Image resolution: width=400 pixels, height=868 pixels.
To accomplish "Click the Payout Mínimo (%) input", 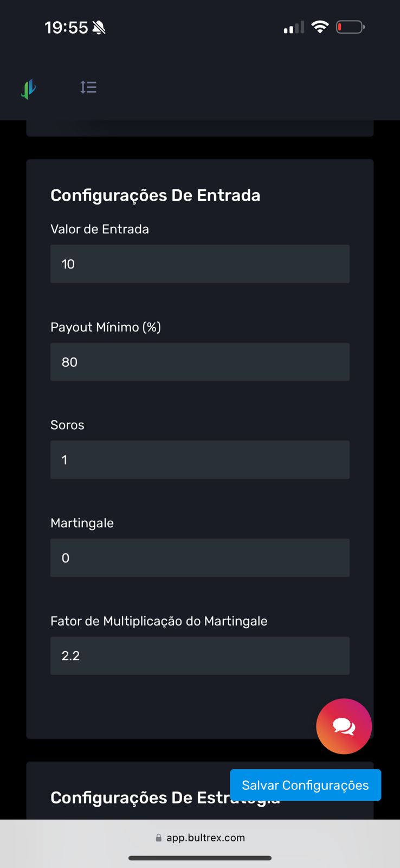I will coord(199,362).
